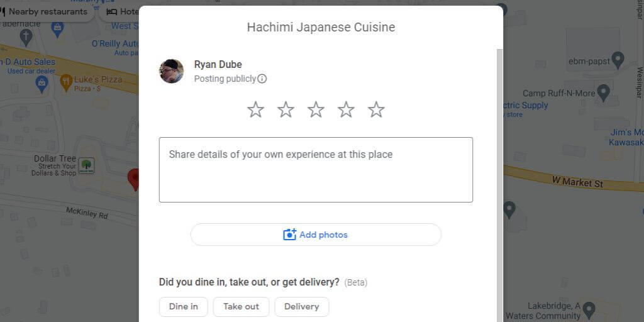Select the ebm-papst map marker

pos(618,59)
